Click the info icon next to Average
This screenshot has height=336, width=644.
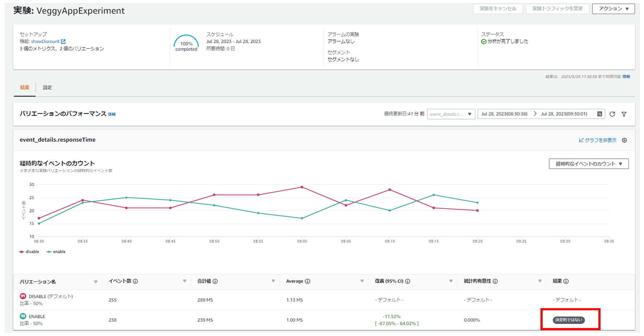coord(307,281)
